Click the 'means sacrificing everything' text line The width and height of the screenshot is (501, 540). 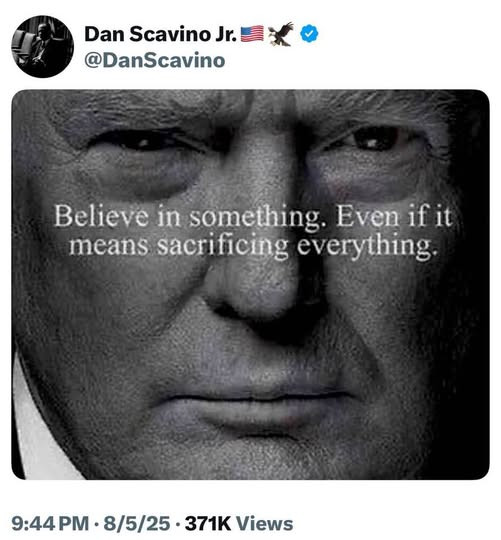(x=254, y=246)
